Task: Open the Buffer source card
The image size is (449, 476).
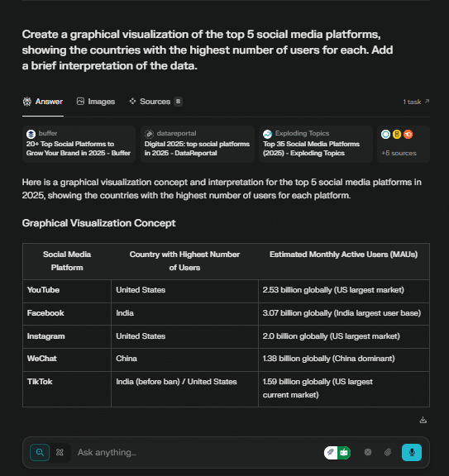Action: click(x=79, y=144)
